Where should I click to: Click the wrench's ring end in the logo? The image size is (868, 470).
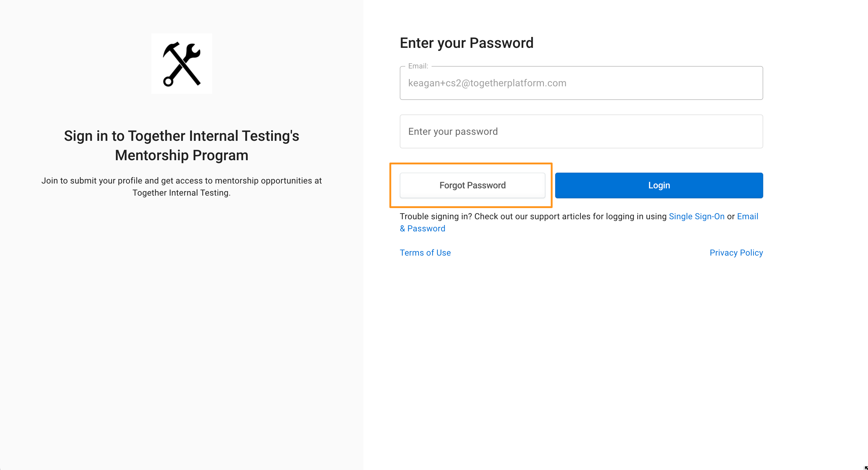click(168, 81)
